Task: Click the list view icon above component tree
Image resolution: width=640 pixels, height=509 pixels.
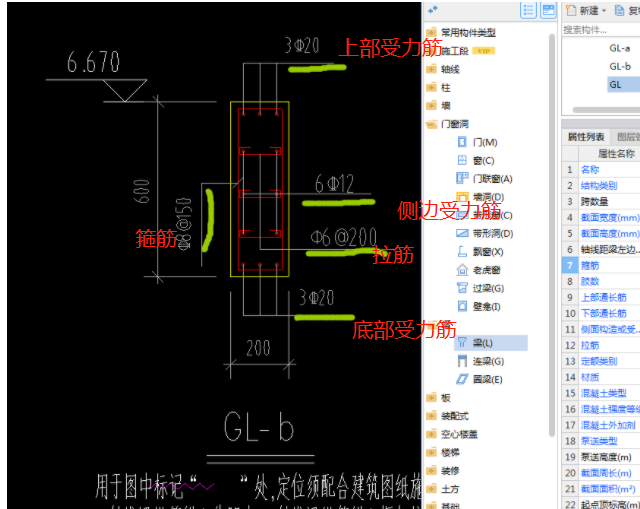Action: (528, 10)
